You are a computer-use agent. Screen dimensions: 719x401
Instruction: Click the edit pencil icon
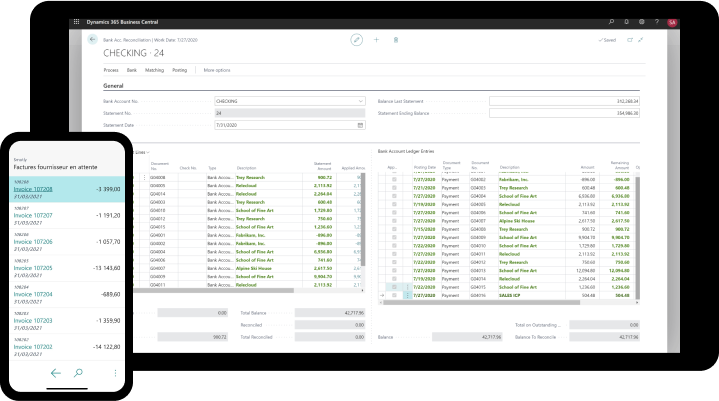click(356, 40)
